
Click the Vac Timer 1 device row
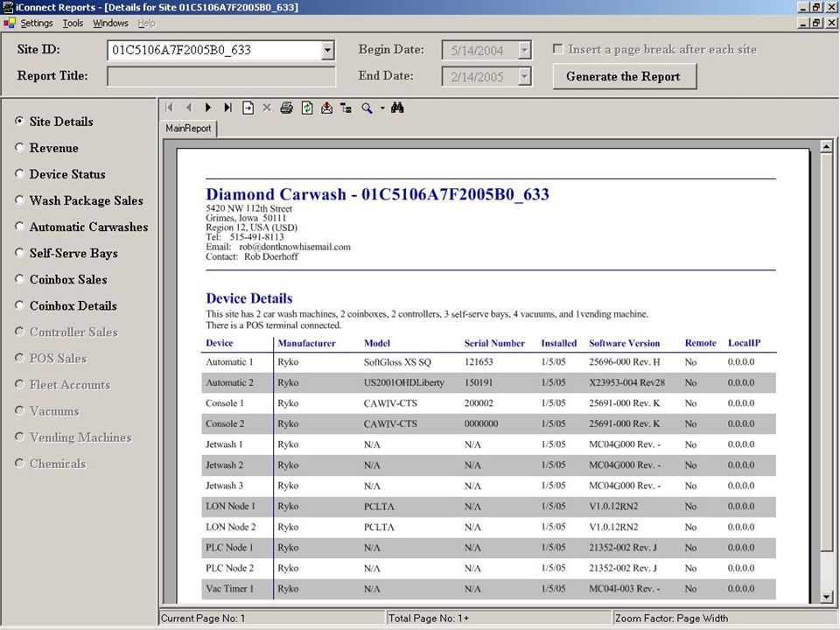(488, 589)
